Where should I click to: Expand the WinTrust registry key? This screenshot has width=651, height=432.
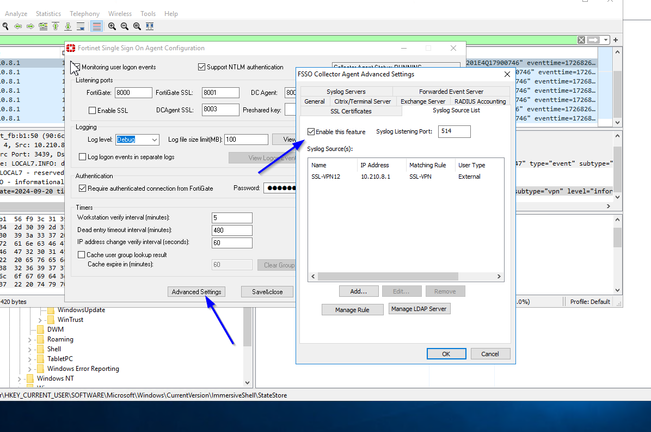pos(38,320)
